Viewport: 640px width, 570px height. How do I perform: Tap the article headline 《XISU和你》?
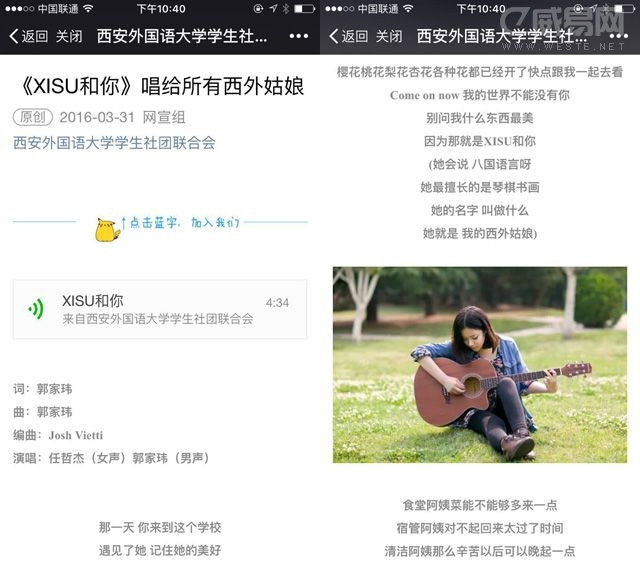pos(77,86)
